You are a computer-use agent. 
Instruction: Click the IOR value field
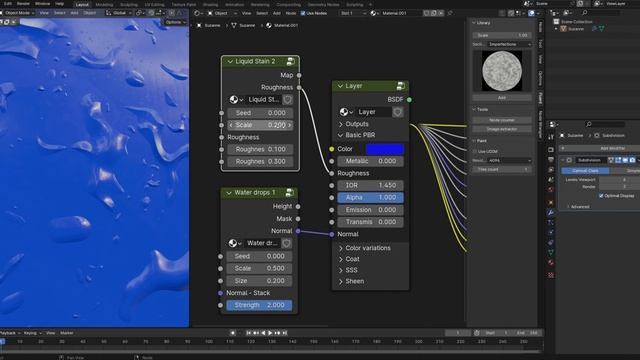pyautogui.click(x=371, y=185)
